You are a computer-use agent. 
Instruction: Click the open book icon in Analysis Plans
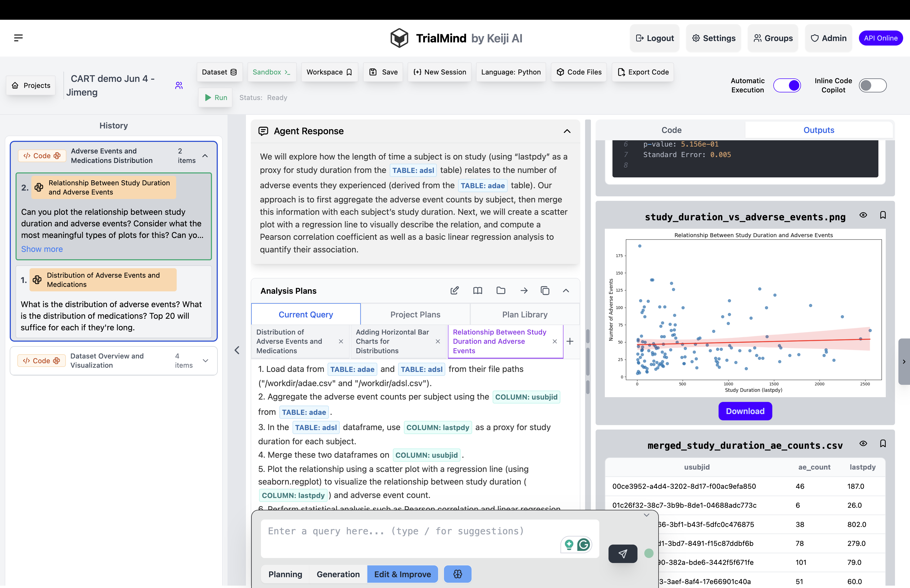click(x=477, y=291)
